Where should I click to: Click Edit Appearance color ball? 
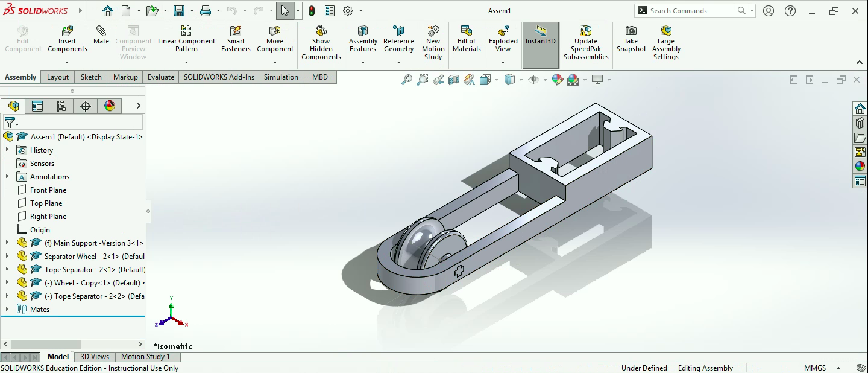tap(557, 80)
